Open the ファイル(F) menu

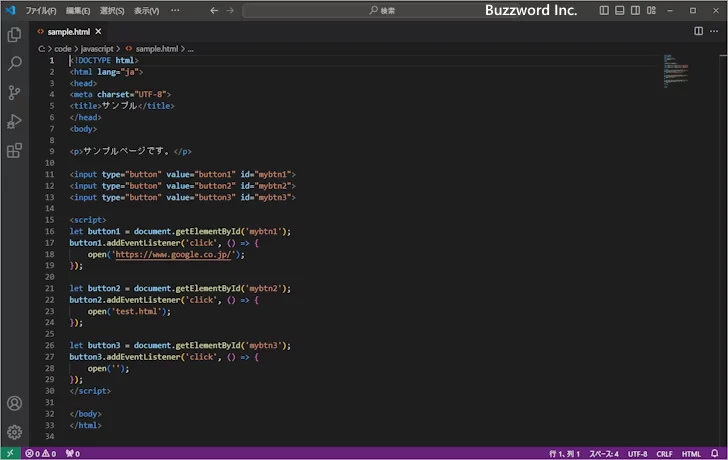41,10
